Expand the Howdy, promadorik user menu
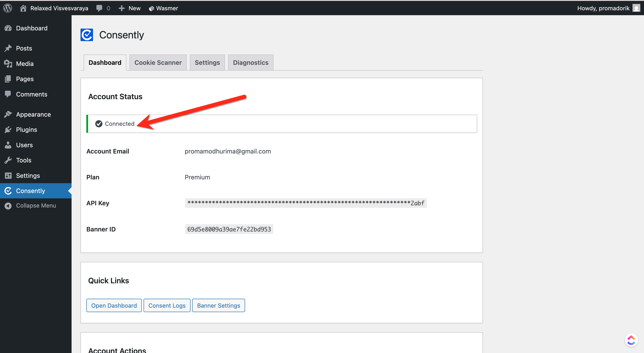 click(x=603, y=8)
